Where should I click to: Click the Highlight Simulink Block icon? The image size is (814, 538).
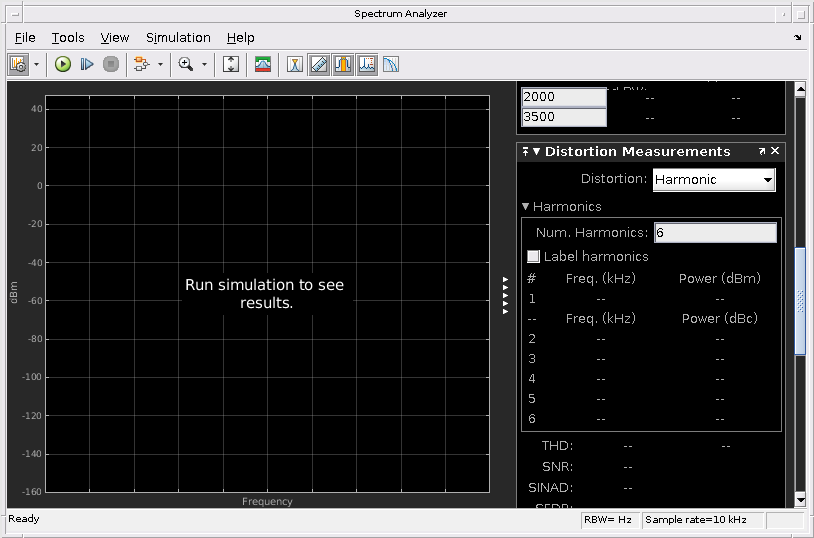click(x=140, y=64)
